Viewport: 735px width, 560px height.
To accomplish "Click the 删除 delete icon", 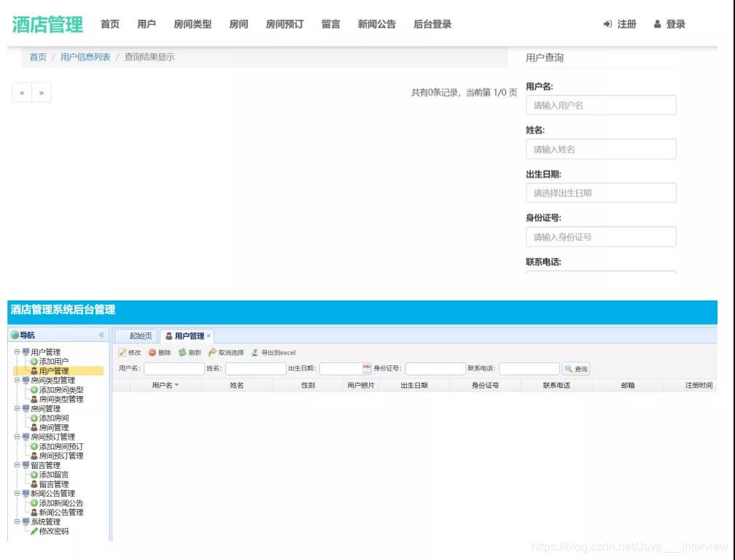I will click(152, 352).
